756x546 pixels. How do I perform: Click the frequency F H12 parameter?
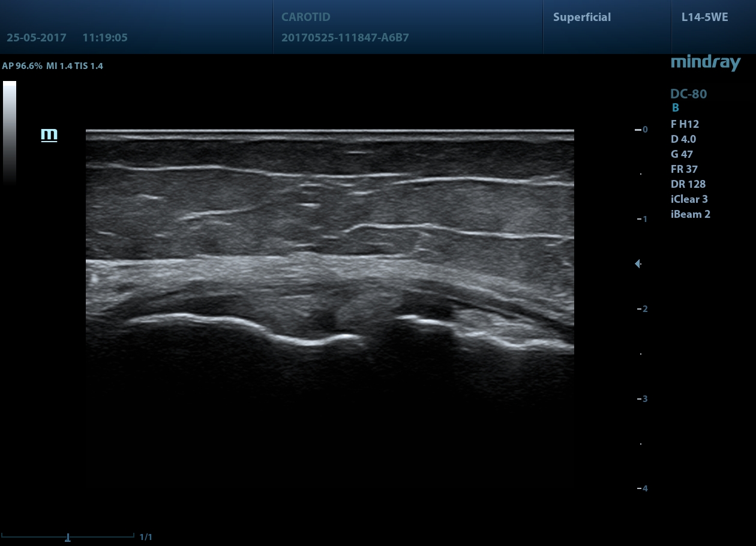[685, 124]
